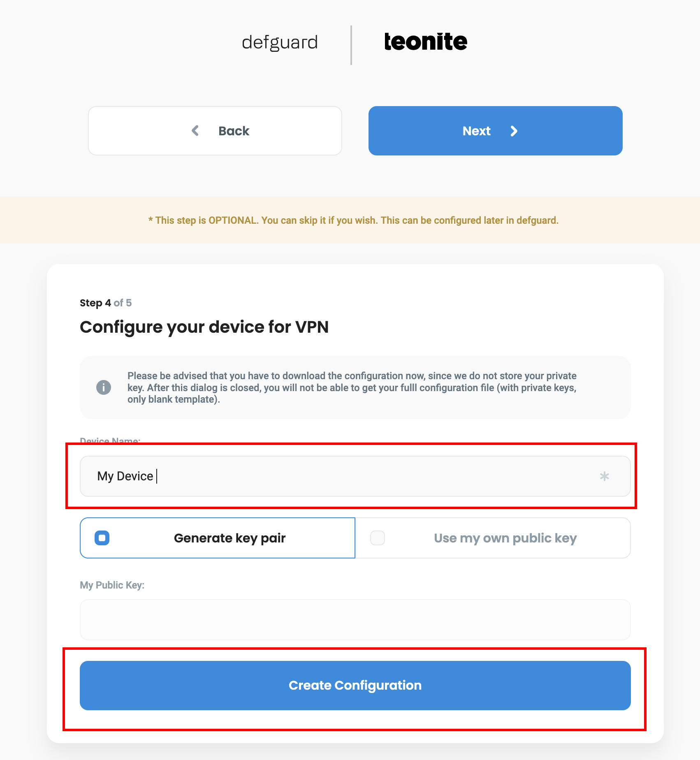Click the Configure your device for VPN heading

pyautogui.click(x=204, y=327)
